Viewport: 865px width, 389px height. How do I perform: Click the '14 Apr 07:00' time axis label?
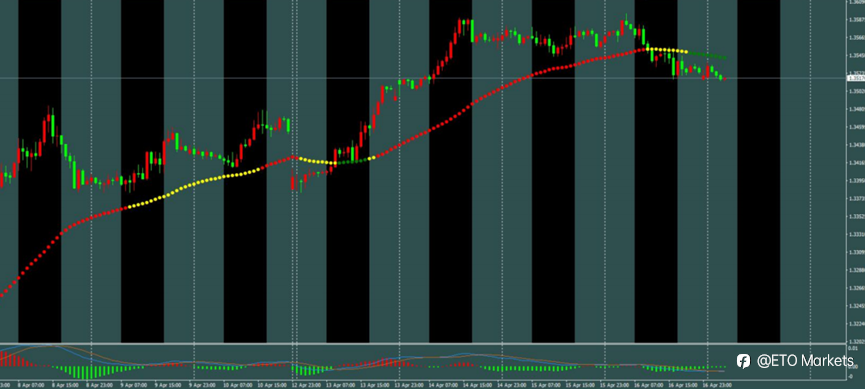(x=443, y=385)
